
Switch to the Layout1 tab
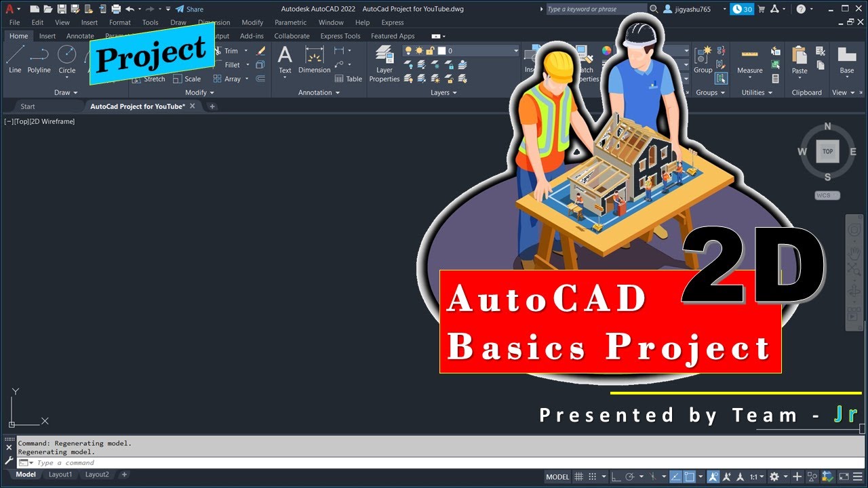pos(60,474)
